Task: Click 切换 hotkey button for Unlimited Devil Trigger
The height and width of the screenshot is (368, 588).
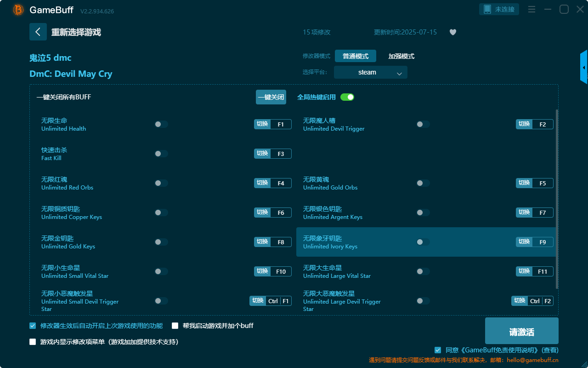Action: pos(524,124)
